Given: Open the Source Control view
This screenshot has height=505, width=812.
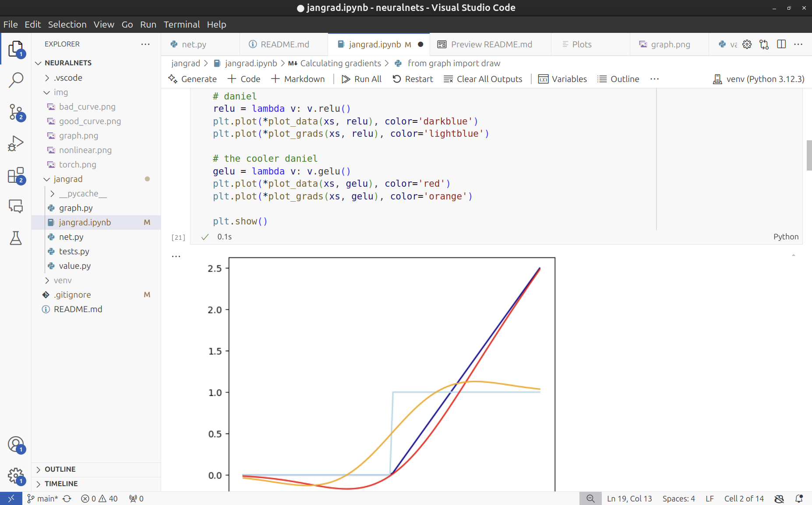Looking at the screenshot, I should [x=16, y=112].
